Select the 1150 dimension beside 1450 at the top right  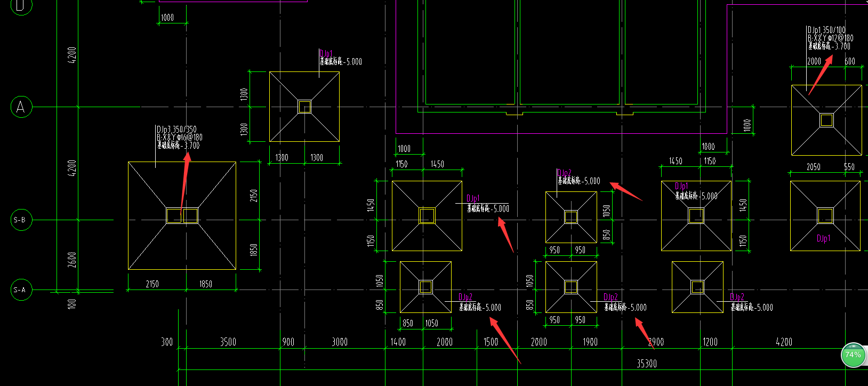(710, 161)
